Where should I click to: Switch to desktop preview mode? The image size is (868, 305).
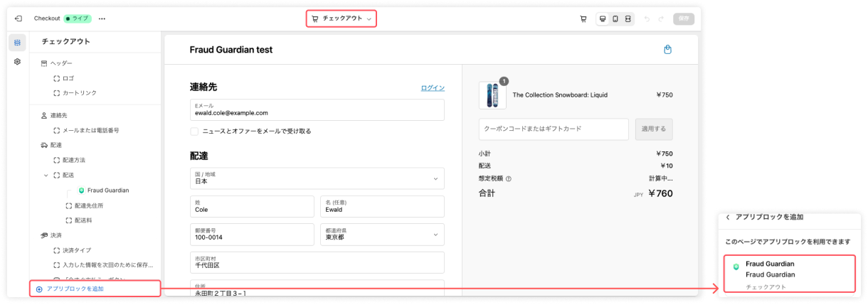[x=603, y=18]
